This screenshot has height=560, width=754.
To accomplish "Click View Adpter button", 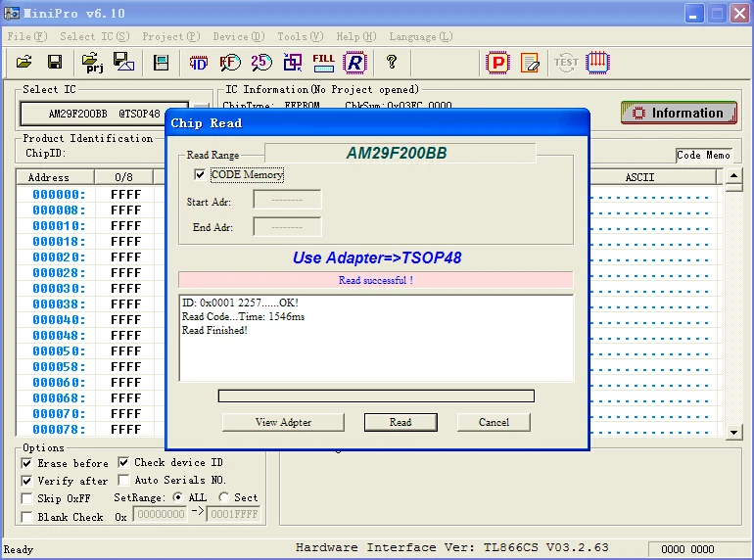I will point(283,422).
